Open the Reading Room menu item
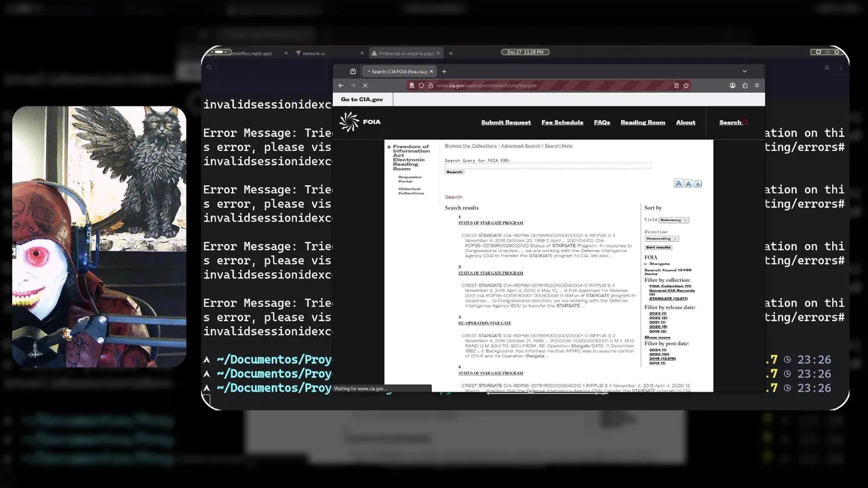This screenshot has height=488, width=868. click(643, 123)
